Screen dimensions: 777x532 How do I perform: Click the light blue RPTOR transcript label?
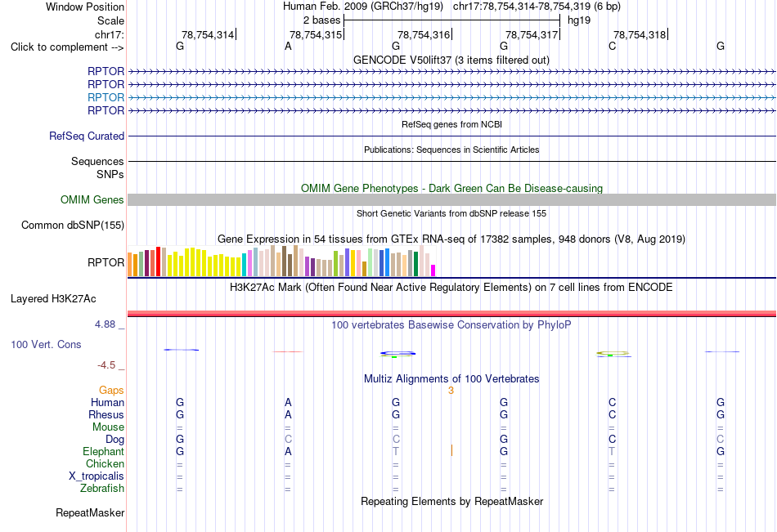point(106,97)
